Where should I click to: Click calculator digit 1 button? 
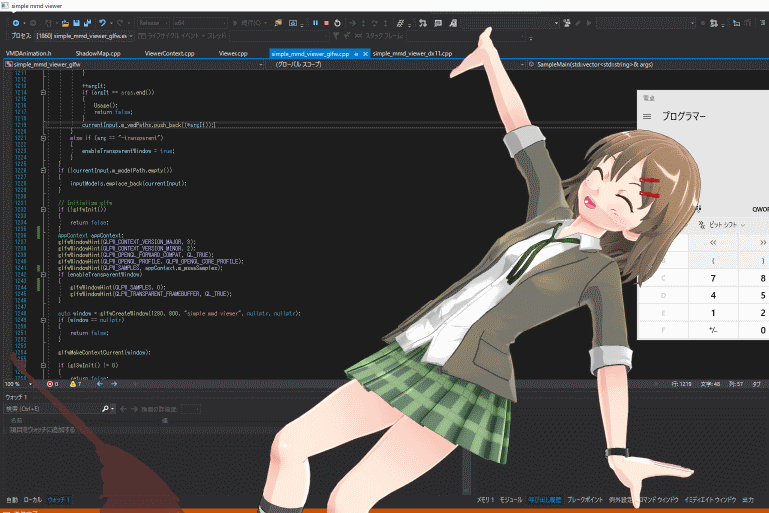coord(713,312)
